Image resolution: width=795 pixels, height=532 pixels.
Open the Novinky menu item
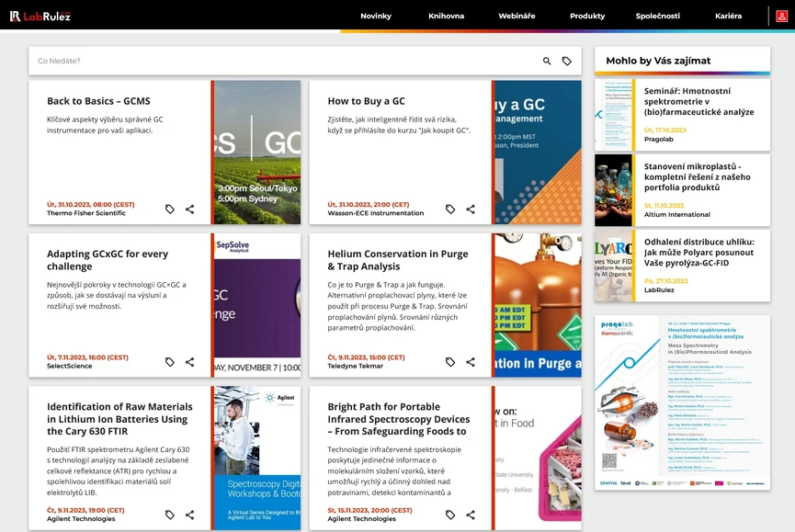click(x=376, y=16)
